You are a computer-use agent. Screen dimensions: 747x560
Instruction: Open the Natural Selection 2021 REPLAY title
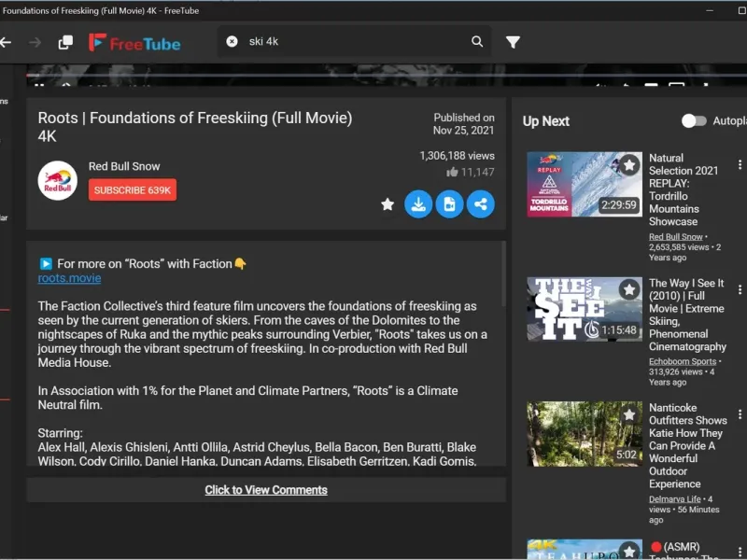point(684,189)
